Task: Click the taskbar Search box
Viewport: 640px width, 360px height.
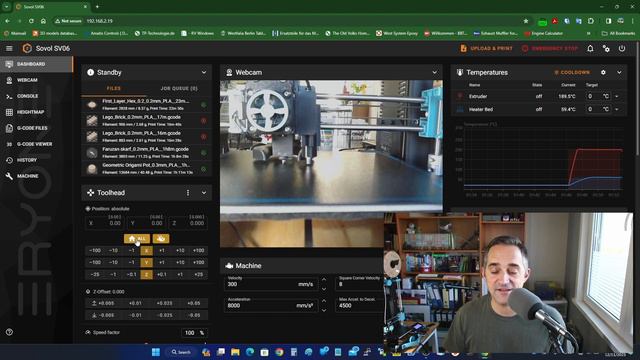Action: point(181,352)
